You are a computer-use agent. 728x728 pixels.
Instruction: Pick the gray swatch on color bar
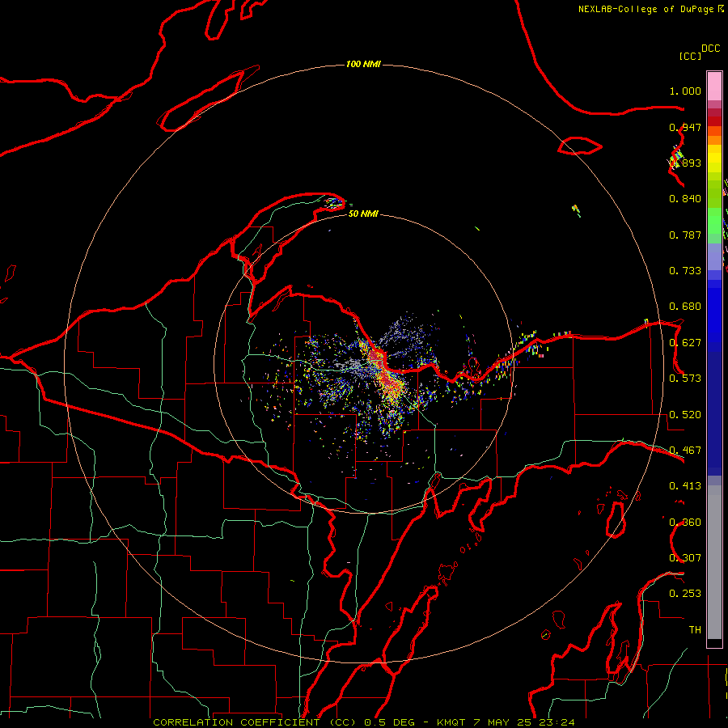[x=714, y=562]
